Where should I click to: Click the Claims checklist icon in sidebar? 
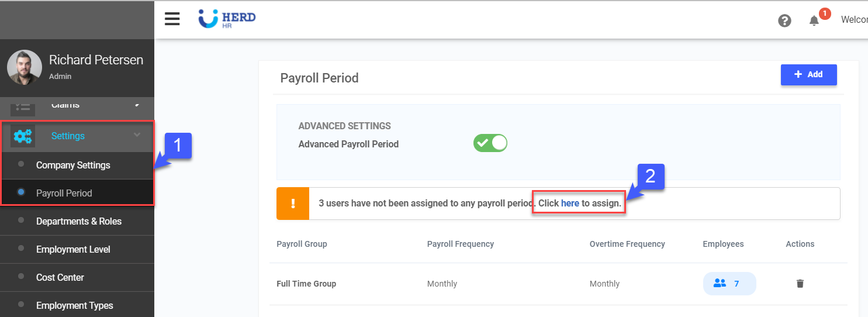(x=23, y=106)
